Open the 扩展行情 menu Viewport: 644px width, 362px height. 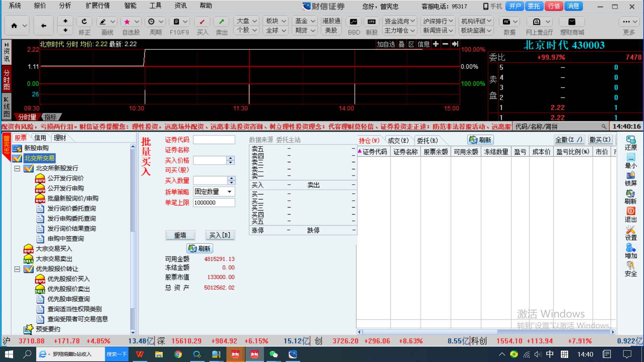tap(98, 6)
